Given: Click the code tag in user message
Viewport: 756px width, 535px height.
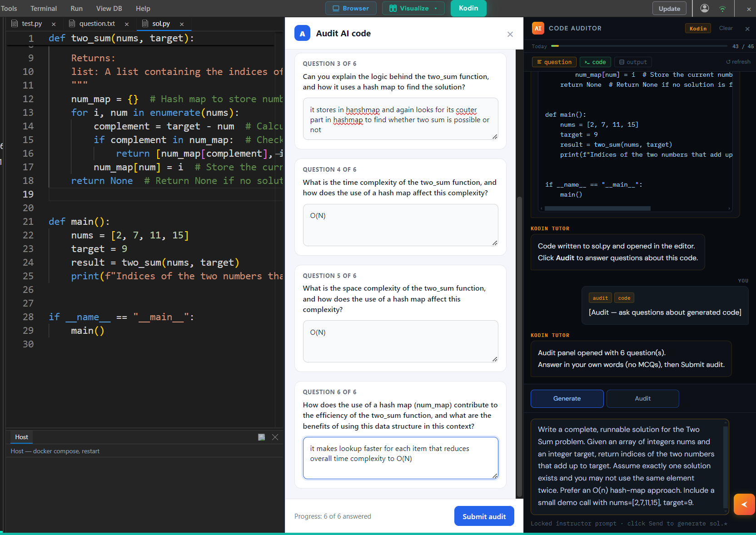Looking at the screenshot, I should click(x=624, y=298).
